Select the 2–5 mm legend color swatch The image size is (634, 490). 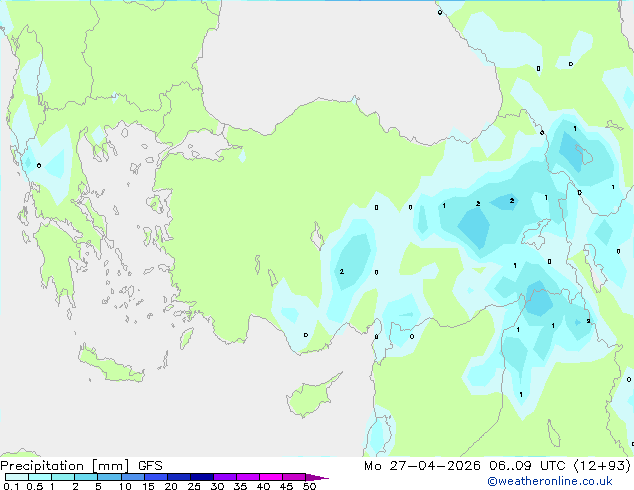coord(86,477)
